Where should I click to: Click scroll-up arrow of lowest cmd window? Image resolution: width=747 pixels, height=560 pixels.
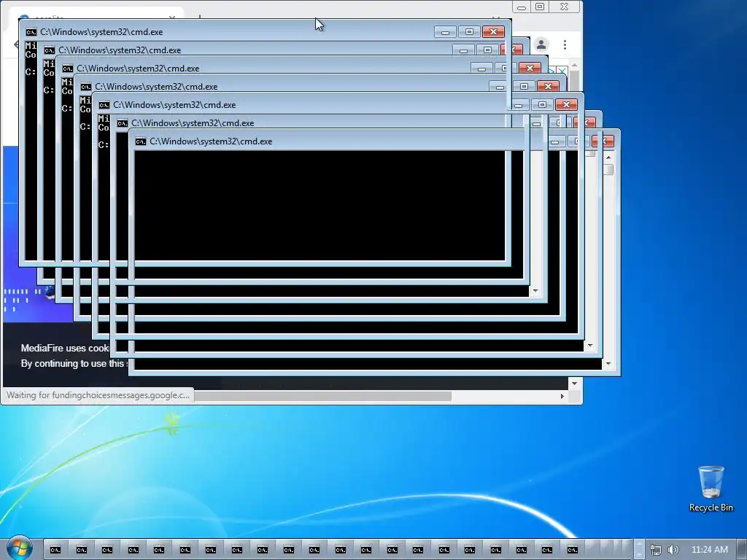coord(608,157)
